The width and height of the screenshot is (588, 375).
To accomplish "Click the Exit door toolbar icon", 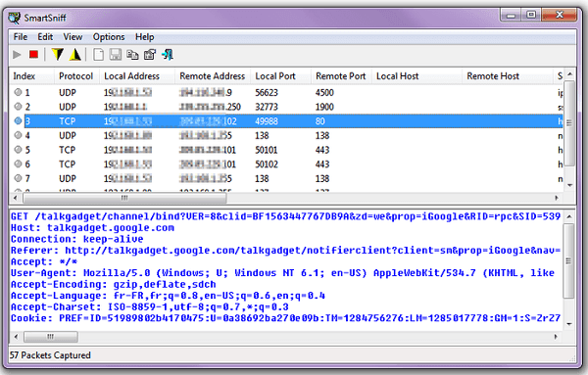I will [x=168, y=55].
